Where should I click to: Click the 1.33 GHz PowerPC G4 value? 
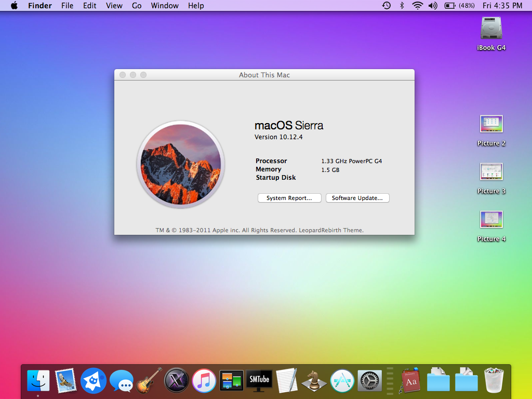coord(352,161)
